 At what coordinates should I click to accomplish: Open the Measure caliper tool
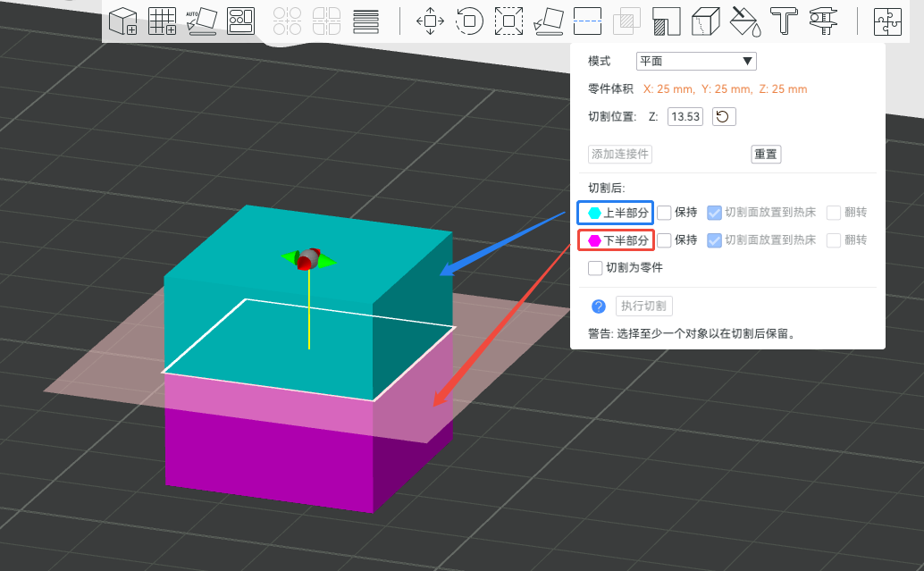[823, 21]
